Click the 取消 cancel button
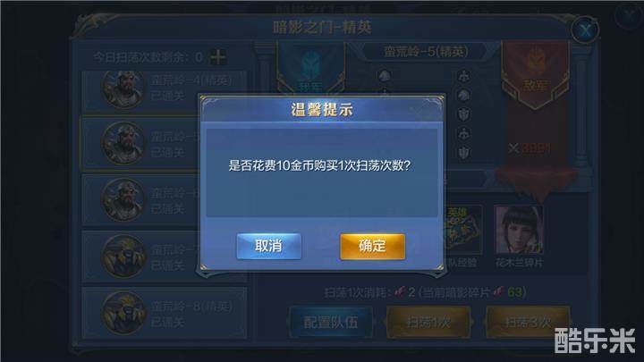The image size is (644, 362). coord(269,247)
